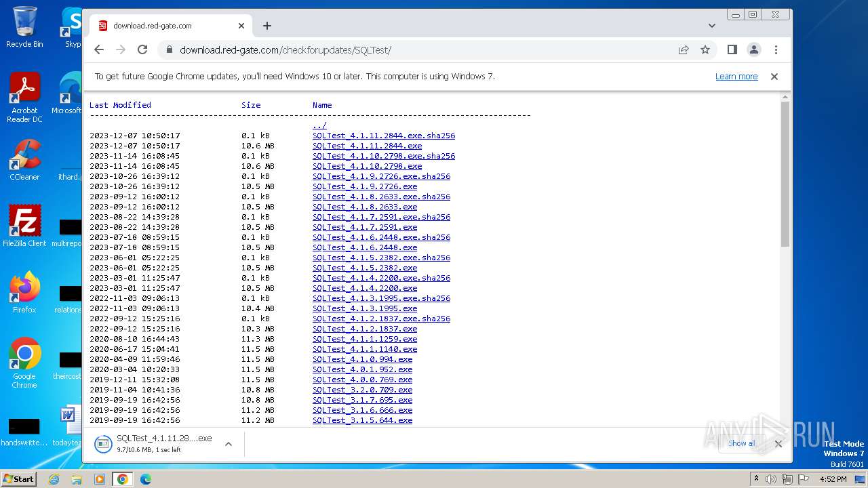Open the Chrome profile menu

point(754,49)
